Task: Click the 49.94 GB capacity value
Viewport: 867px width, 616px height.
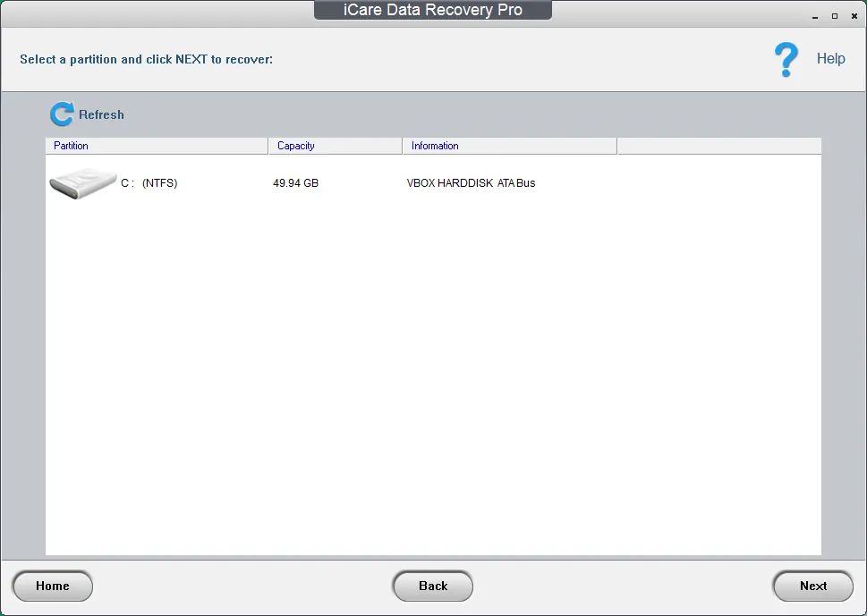Action: click(x=295, y=183)
